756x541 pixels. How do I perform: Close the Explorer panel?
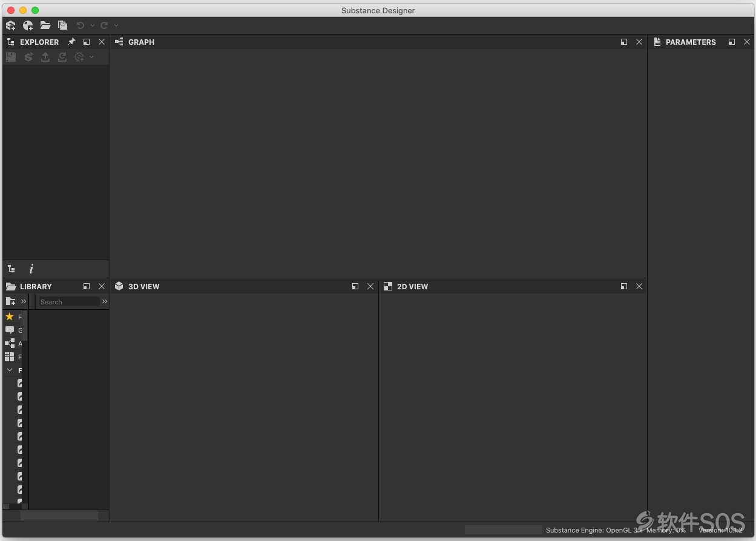102,42
